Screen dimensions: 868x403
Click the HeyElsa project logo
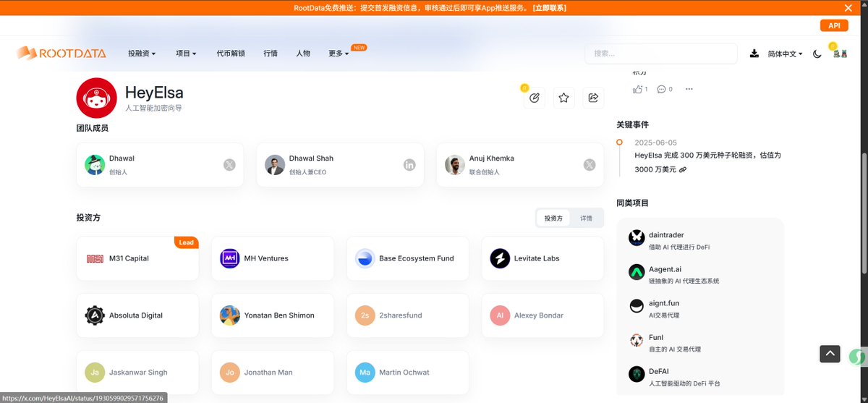[96, 98]
